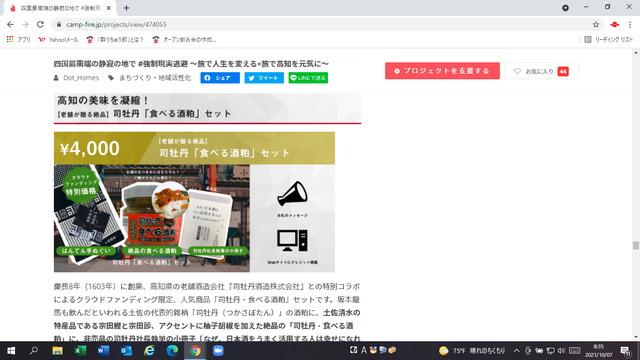Share on Facebook with シェア button
Screen dimensions: 640x360
(220, 78)
